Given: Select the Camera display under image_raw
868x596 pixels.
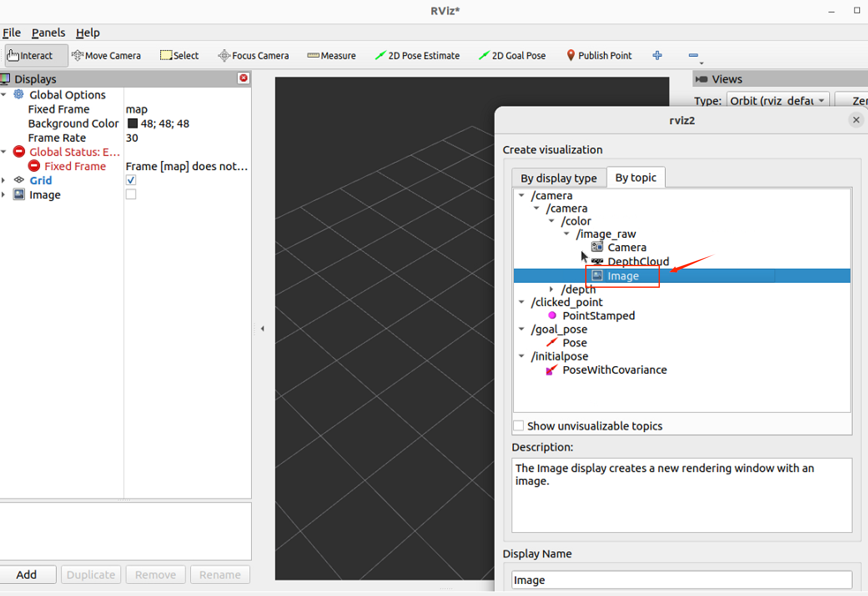Looking at the screenshot, I should pyautogui.click(x=626, y=247).
